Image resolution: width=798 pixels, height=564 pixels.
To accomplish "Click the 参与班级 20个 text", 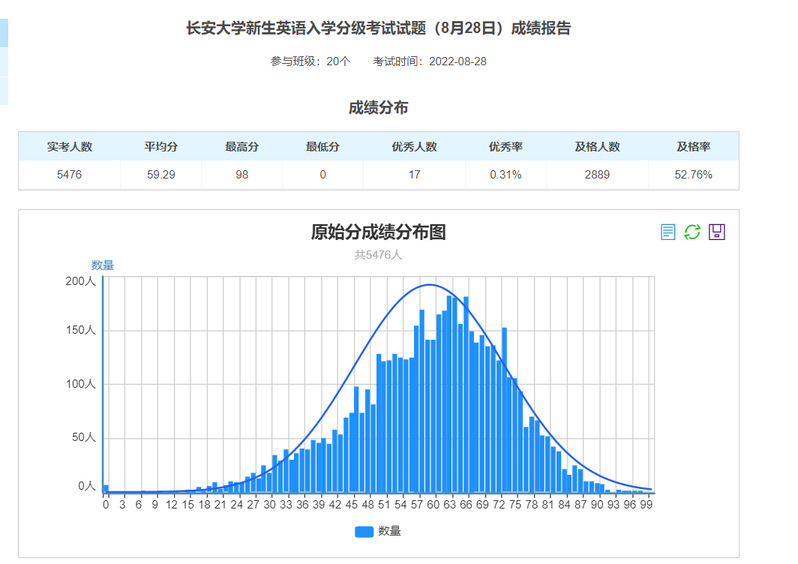I will [x=310, y=62].
